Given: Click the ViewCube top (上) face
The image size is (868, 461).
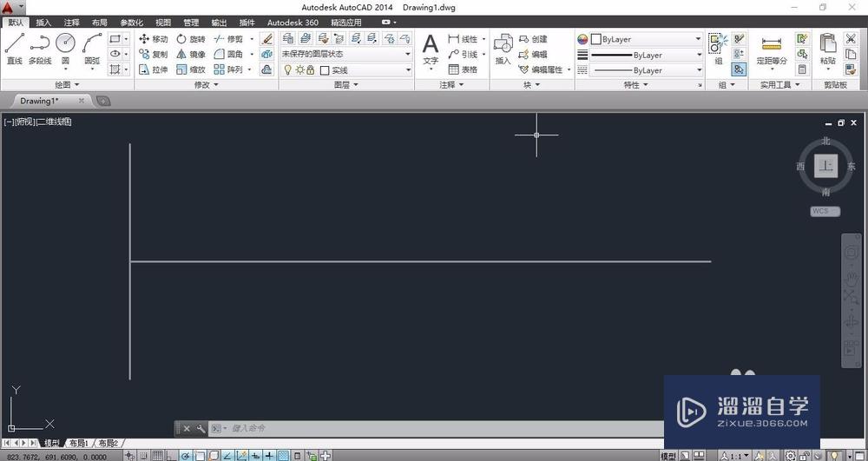Looking at the screenshot, I should [x=826, y=166].
